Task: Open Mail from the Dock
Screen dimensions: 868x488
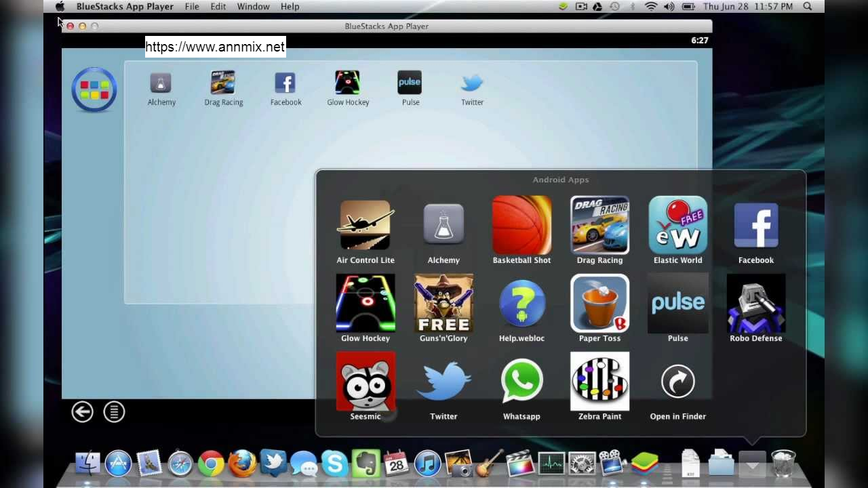Action: pos(149,463)
